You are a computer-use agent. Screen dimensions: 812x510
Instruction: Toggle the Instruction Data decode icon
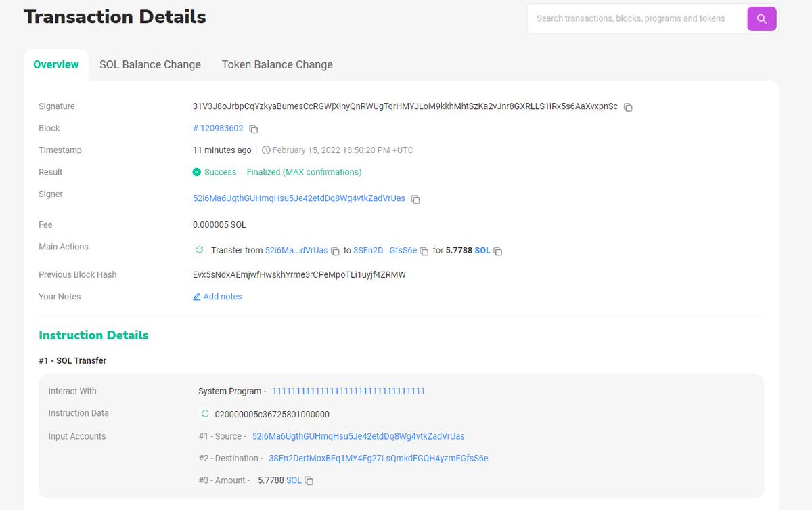[205, 414]
